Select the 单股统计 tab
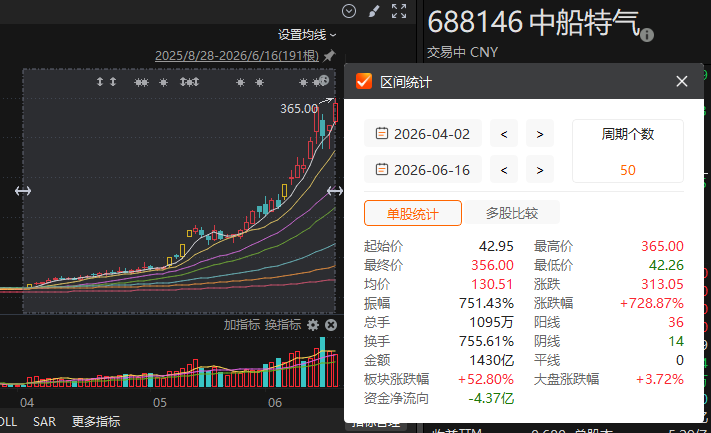The image size is (711, 433). tap(413, 213)
